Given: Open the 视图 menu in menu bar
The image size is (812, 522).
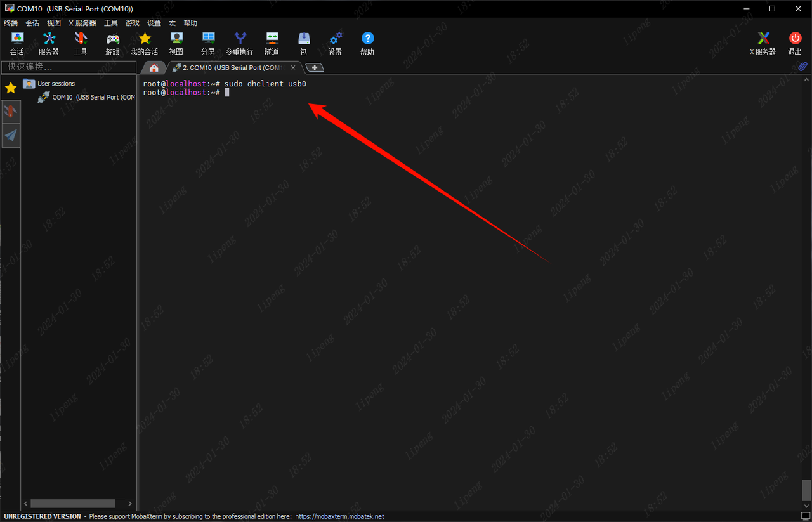Looking at the screenshot, I should 54,23.
